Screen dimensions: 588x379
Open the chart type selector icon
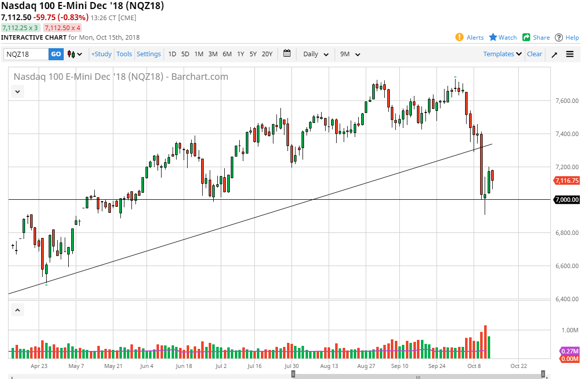tap(73, 54)
